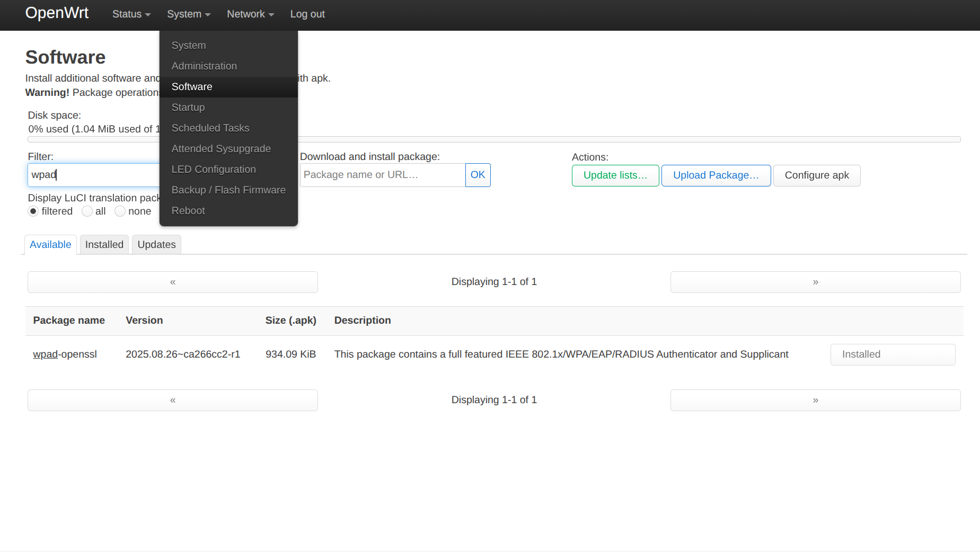Click version 2025.08.26~ca266cc2-r1 cell
This screenshot has width=980, height=560.
183,354
